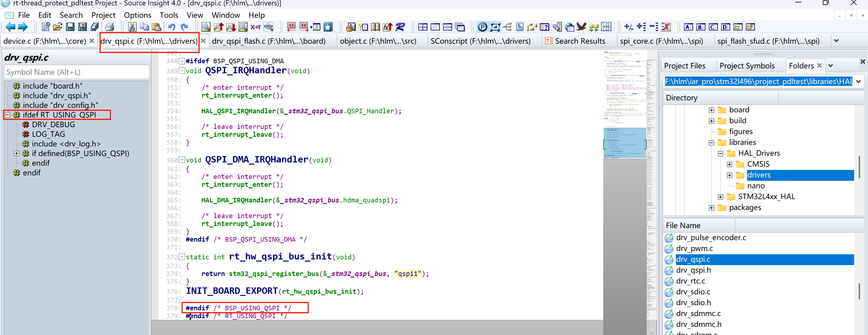Open the Search menu
Image resolution: width=868 pixels, height=335 pixels.
(71, 15)
